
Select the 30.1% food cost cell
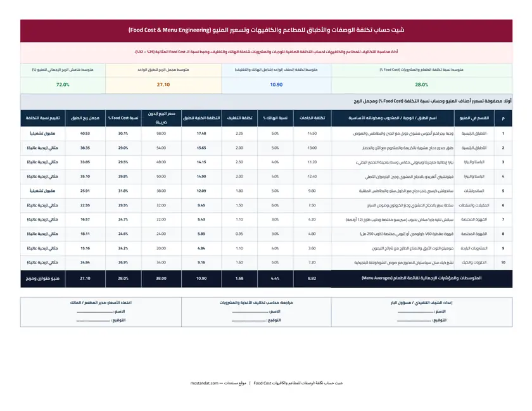[123, 134]
